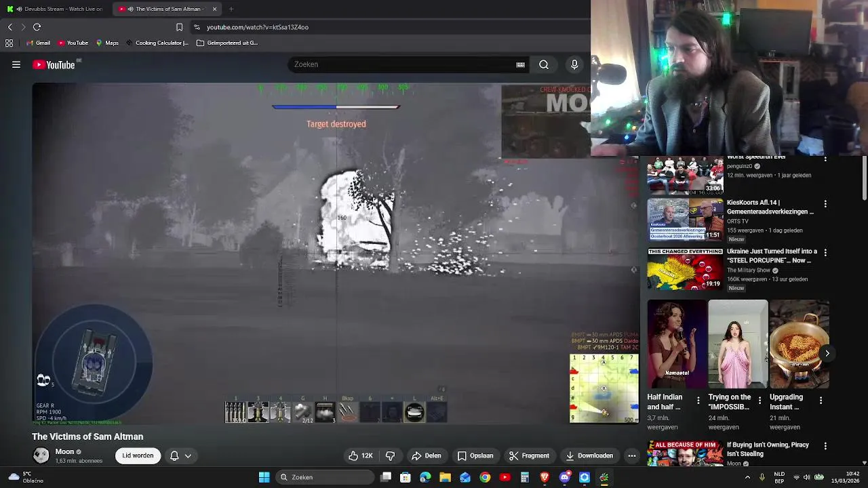Go back with the browser back arrow
The image size is (868, 488).
pyautogui.click(x=10, y=27)
